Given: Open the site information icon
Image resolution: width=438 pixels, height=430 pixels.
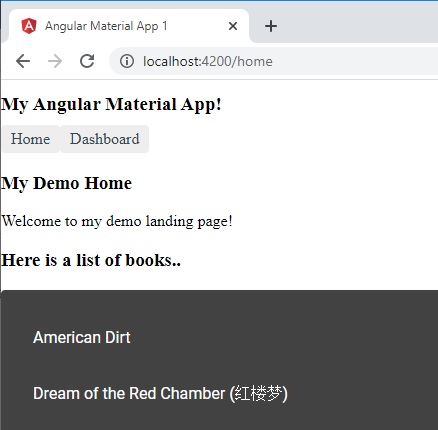Looking at the screenshot, I should [127, 61].
